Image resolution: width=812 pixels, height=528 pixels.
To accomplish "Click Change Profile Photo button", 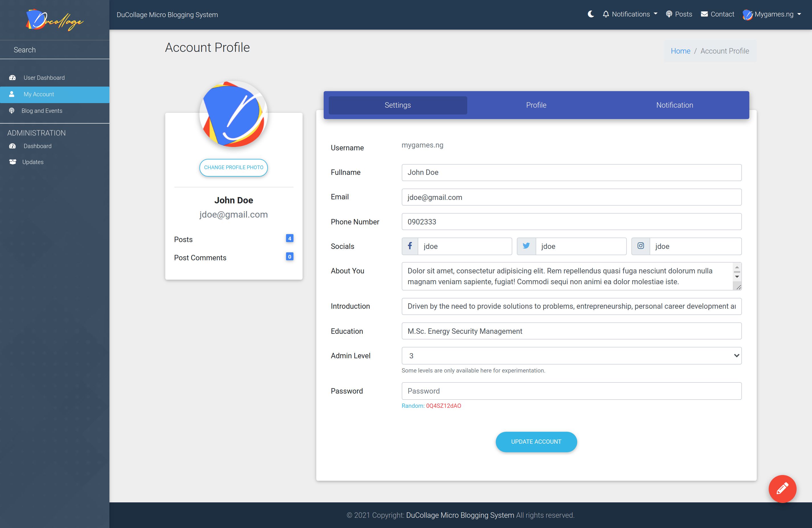I will pyautogui.click(x=234, y=167).
